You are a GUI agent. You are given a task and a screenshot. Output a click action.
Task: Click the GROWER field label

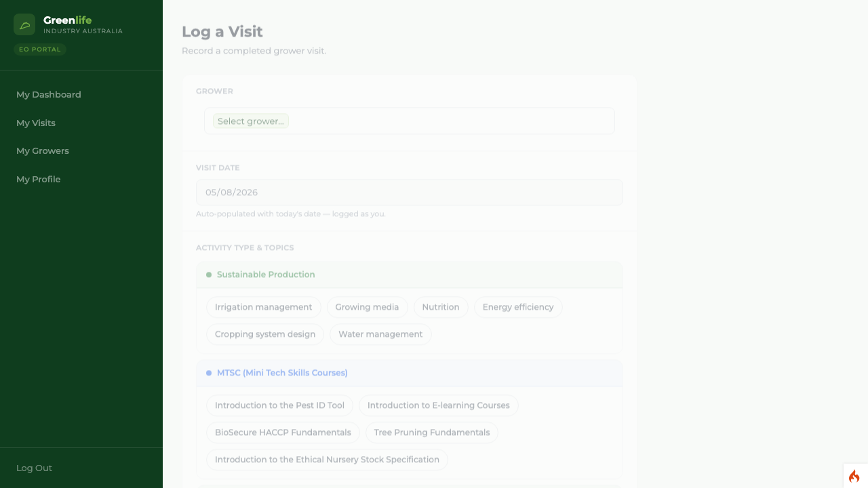(214, 91)
